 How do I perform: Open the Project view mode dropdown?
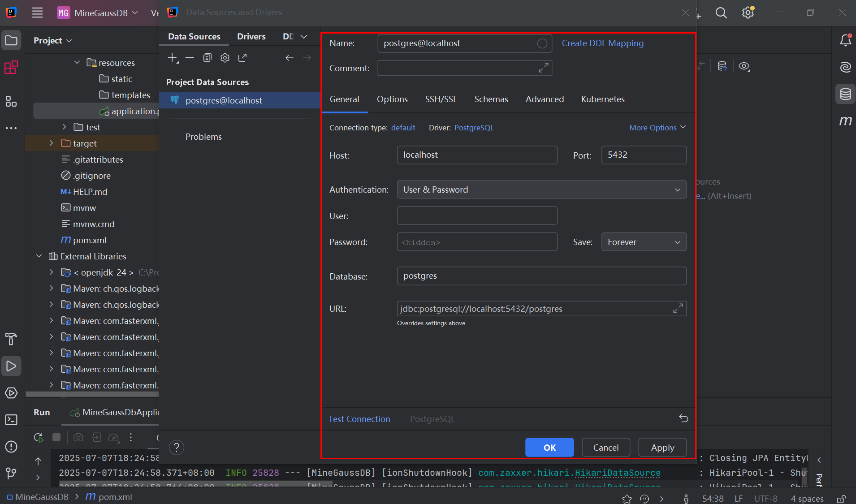pos(52,41)
